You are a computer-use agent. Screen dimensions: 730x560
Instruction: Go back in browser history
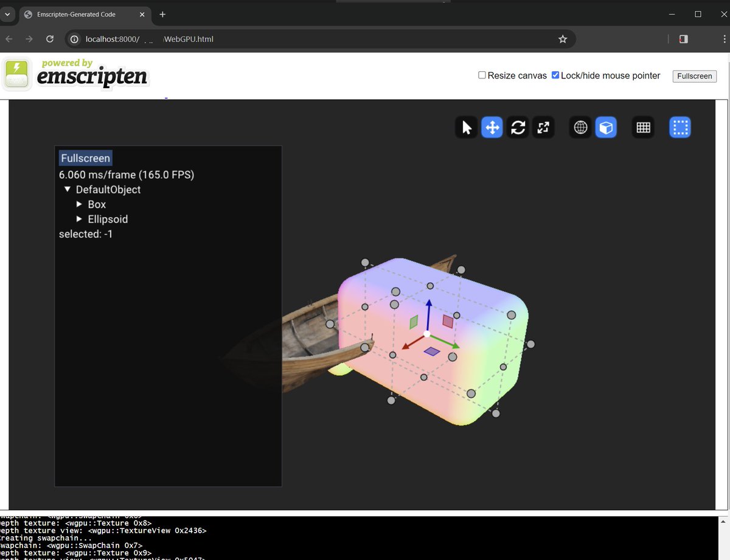tap(9, 39)
